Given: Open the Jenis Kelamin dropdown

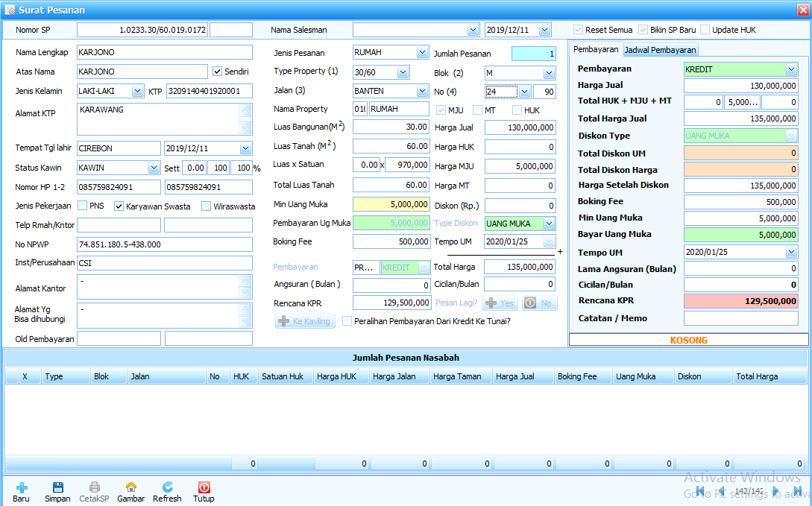Looking at the screenshot, I should tap(137, 91).
